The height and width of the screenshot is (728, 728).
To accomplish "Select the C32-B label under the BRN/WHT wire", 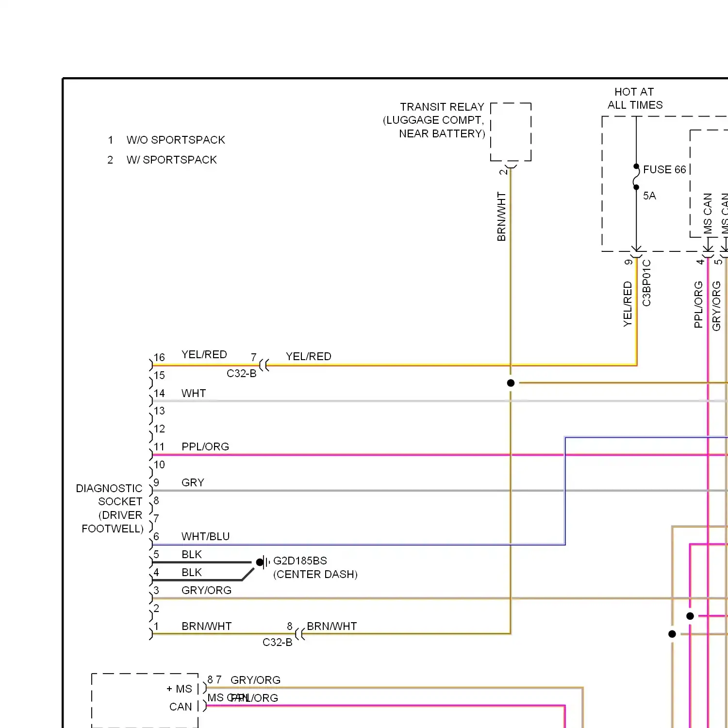I will pos(277,642).
